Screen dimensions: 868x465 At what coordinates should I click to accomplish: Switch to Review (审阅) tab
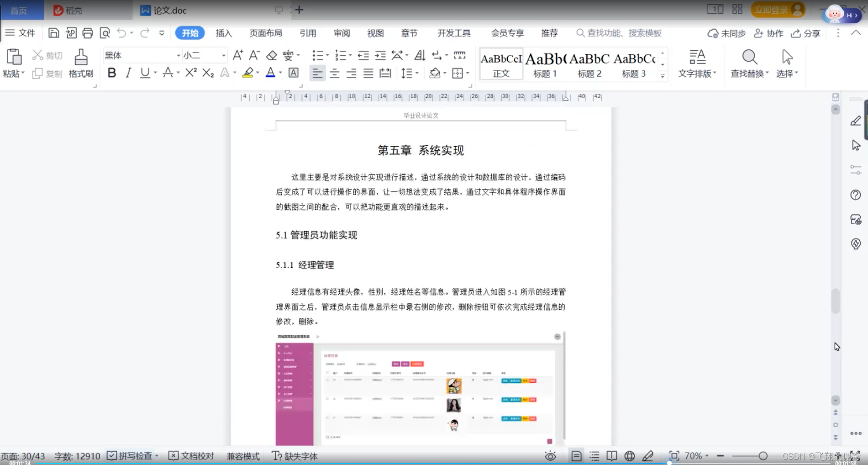tap(342, 33)
